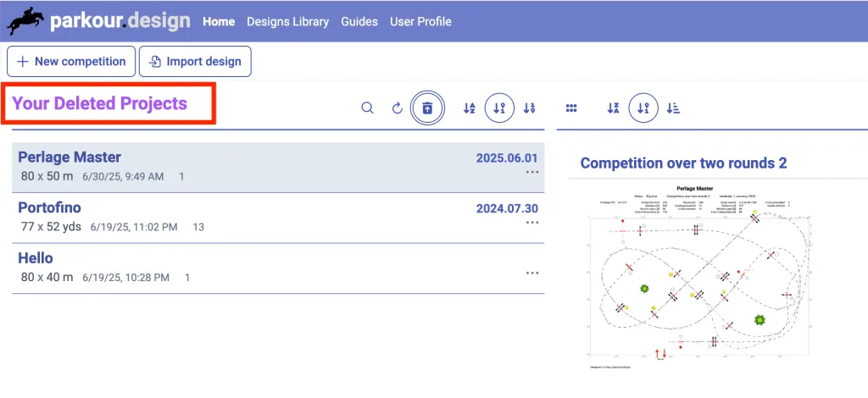868x398 pixels.
Task: Toggle the deleted projects trash icon
Action: coord(427,108)
